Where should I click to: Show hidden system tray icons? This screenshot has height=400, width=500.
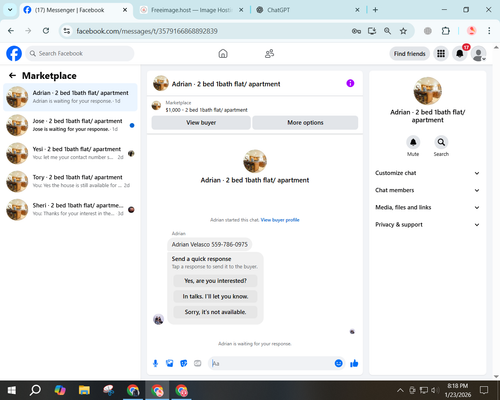coord(400,390)
